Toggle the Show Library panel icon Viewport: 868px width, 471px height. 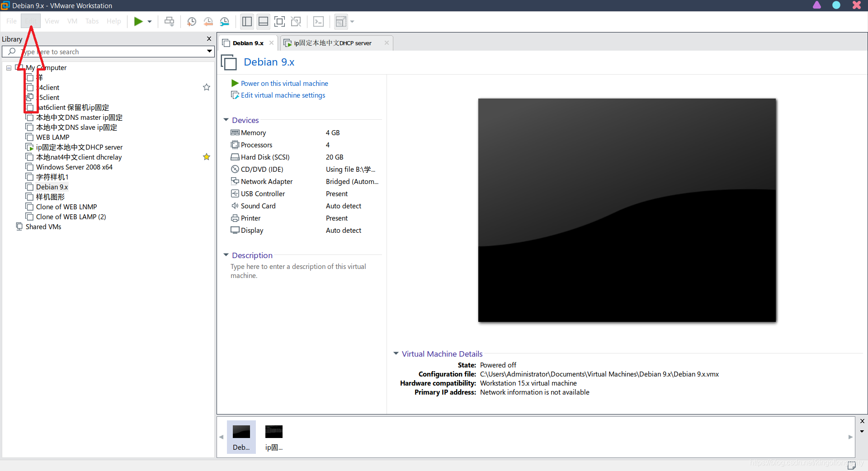247,21
